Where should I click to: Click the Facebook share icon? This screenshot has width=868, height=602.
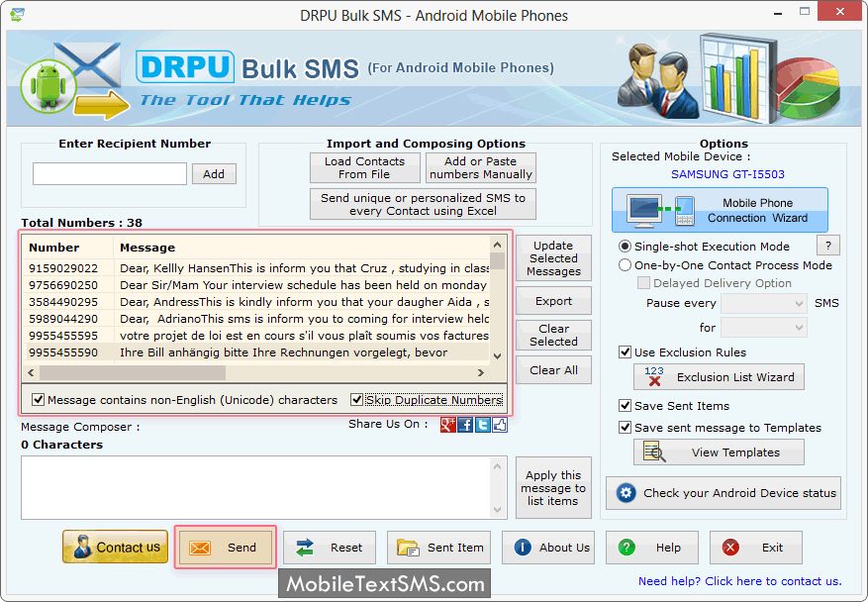(x=465, y=425)
